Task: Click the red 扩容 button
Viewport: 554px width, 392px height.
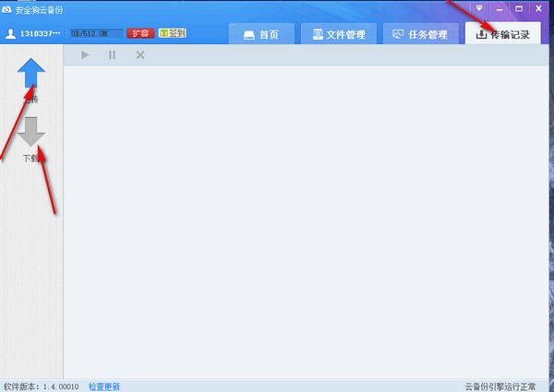Action: [140, 33]
